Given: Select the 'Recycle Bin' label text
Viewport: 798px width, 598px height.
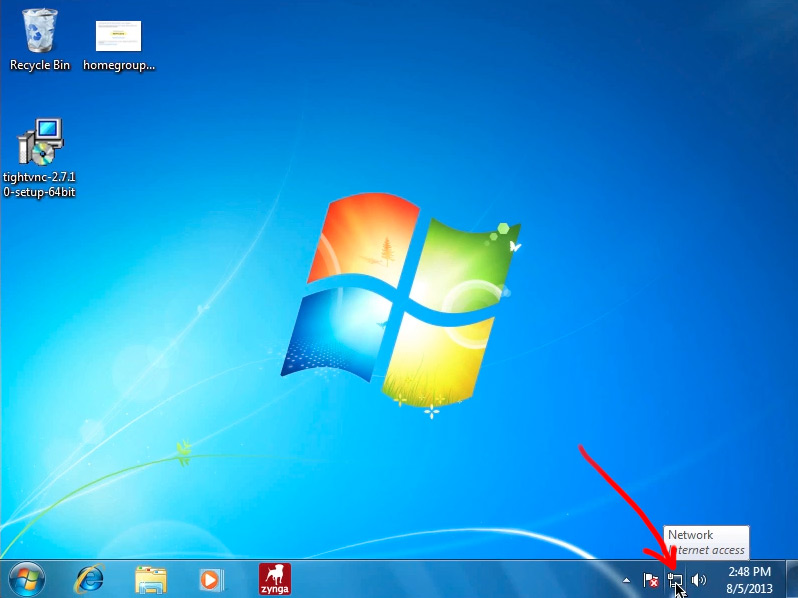Looking at the screenshot, I should coord(40,65).
